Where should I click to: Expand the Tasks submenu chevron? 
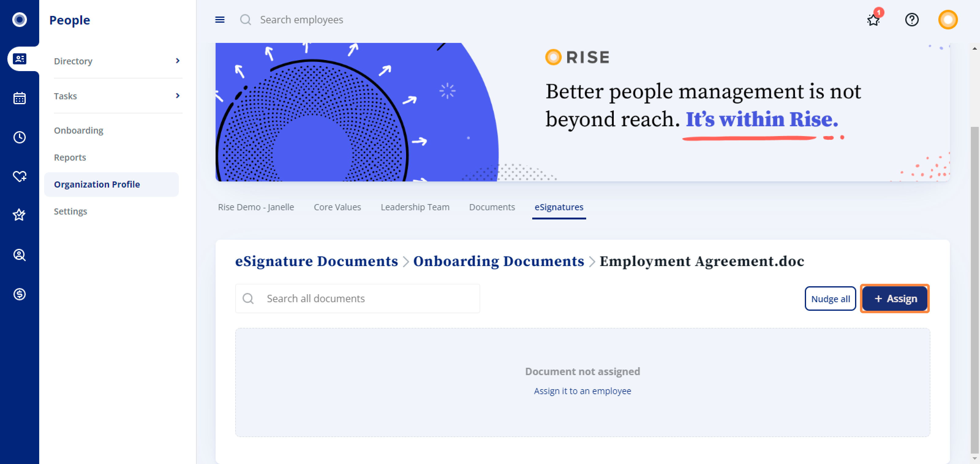click(x=177, y=96)
